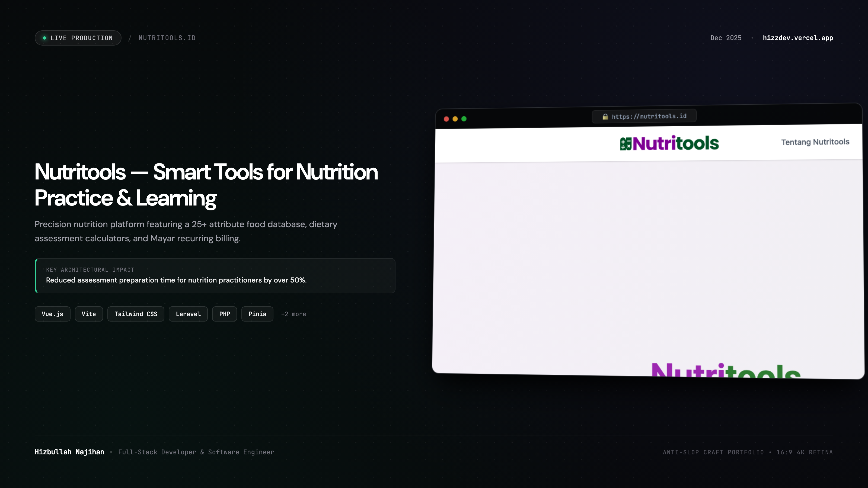The width and height of the screenshot is (868, 488).
Task: Click the KEY ARCHITECTURAL IMPACT label
Action: pyautogui.click(x=90, y=270)
